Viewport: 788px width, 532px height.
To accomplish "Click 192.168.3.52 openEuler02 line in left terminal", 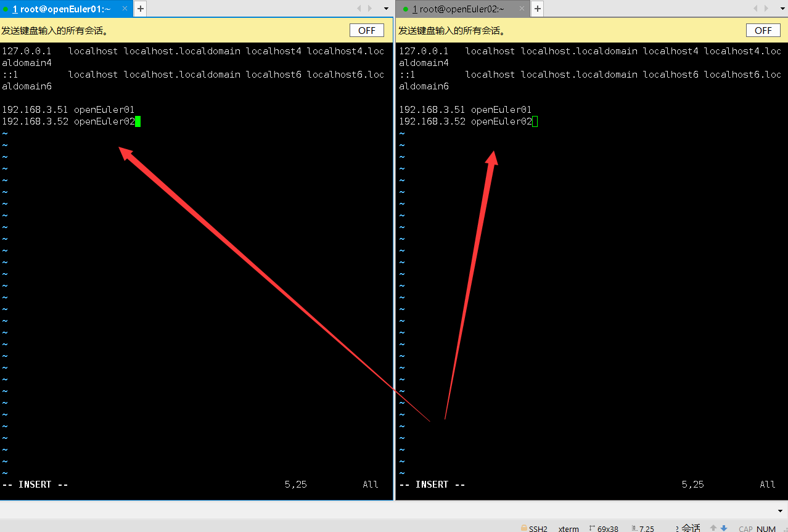I will coord(68,121).
